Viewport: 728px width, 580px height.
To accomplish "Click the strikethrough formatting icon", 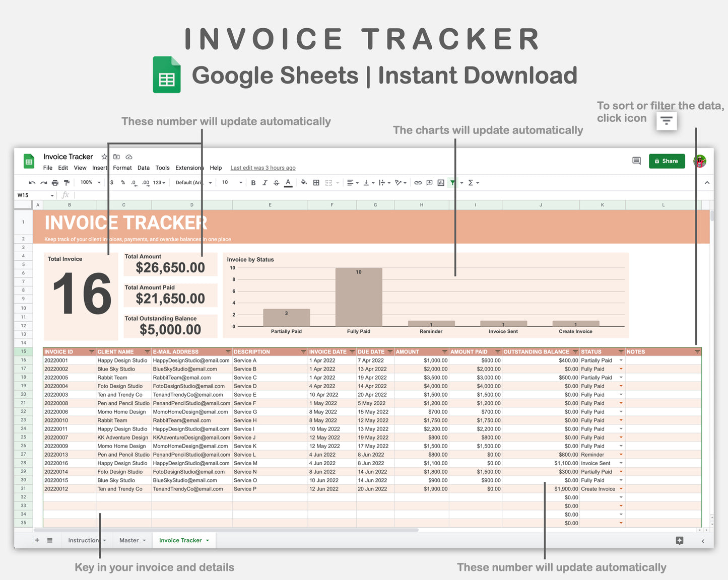I will click(276, 182).
